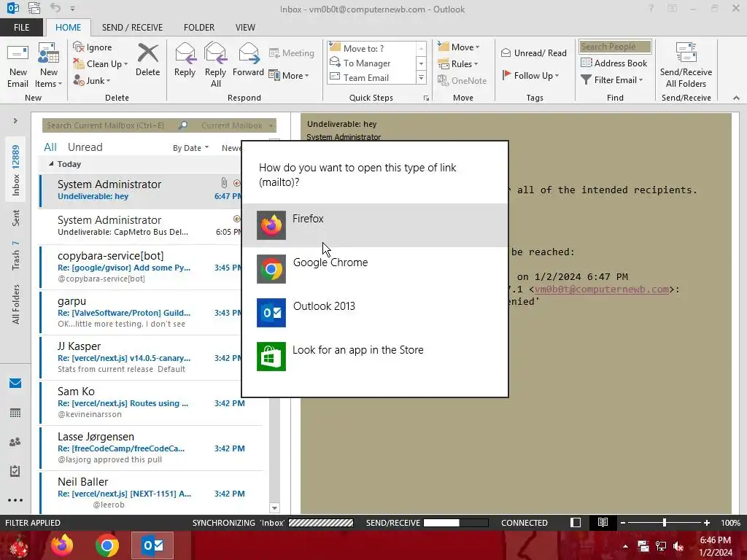Screen dimensions: 747x560
Task: Reply to the selected email
Action: point(185,61)
